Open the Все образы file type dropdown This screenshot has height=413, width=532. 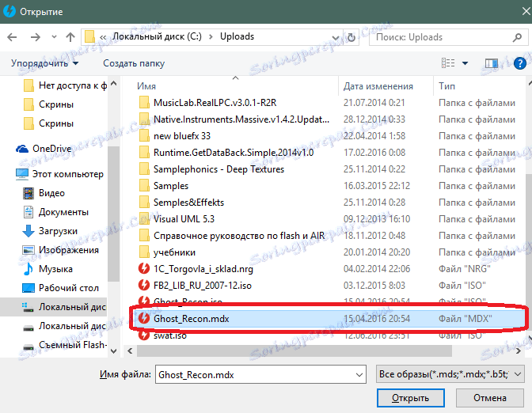point(450,374)
